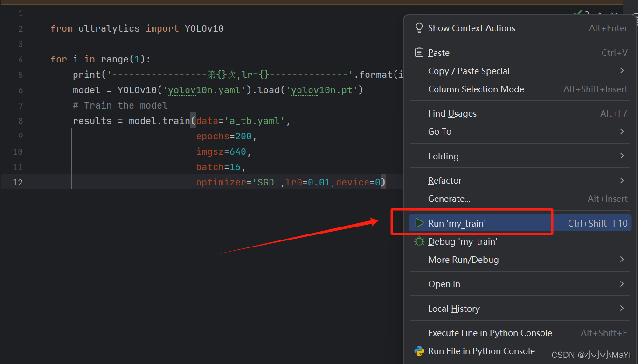Expand the Go To submenu

coord(520,131)
